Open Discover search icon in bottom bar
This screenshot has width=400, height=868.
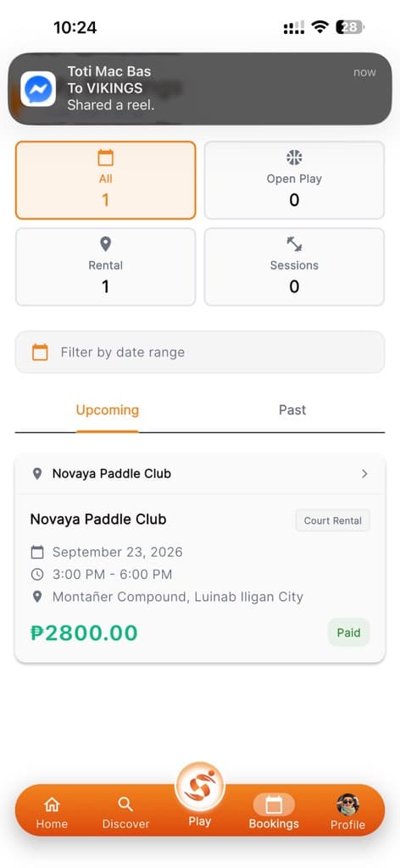[125, 804]
